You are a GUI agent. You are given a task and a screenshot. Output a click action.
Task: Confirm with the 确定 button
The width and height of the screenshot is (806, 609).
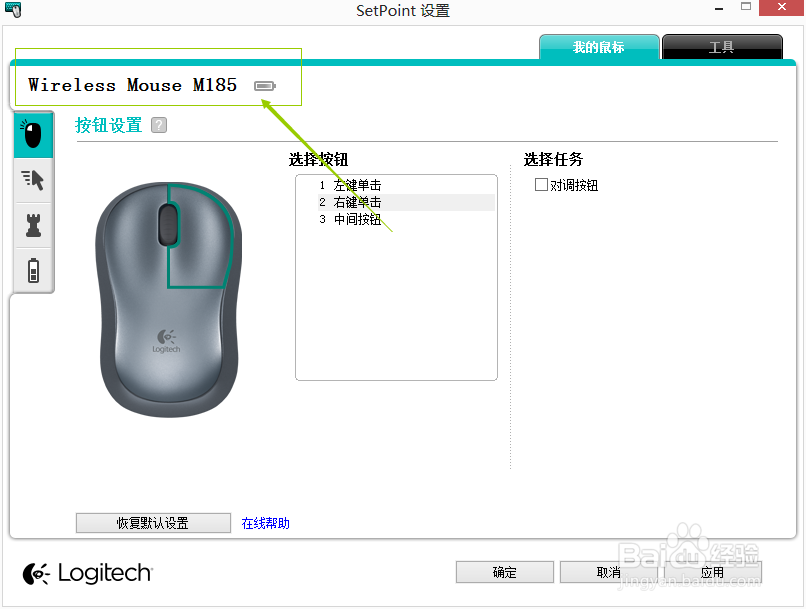(x=505, y=572)
